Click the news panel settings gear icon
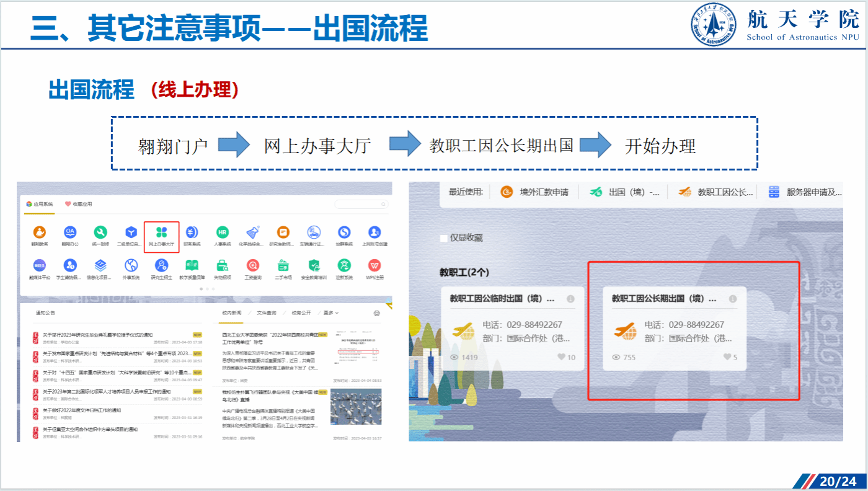868x491 pixels. (377, 314)
